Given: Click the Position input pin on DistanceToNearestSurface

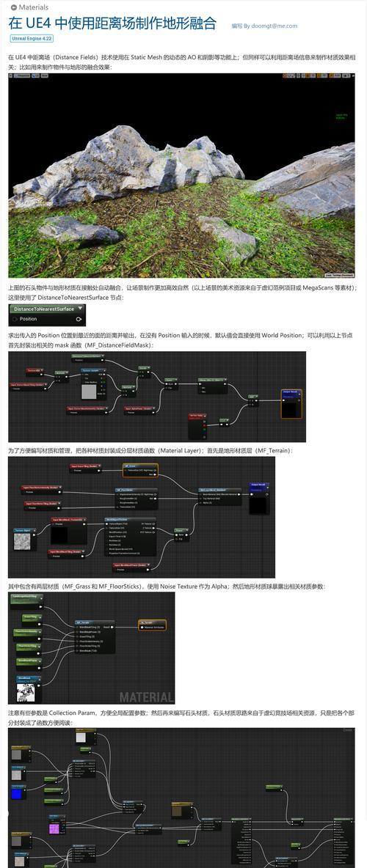Looking at the screenshot, I should pos(15,320).
